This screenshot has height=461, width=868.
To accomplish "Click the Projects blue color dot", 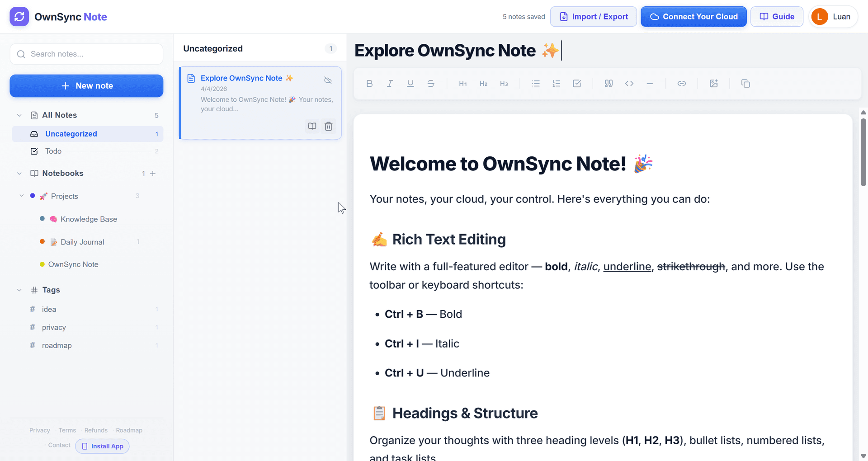I will [x=33, y=196].
